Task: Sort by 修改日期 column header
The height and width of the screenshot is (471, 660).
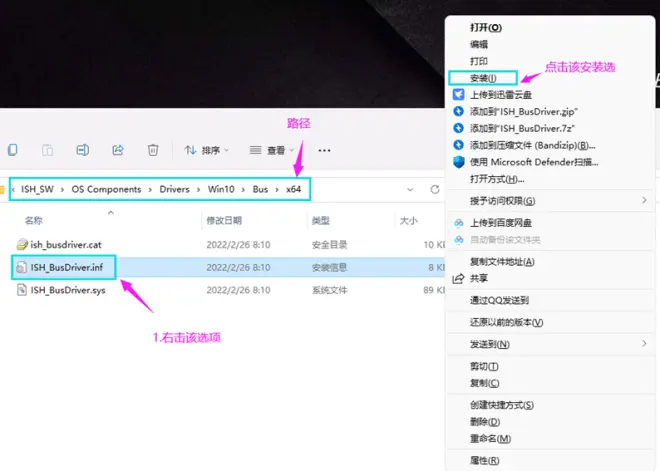Action: tap(224, 220)
